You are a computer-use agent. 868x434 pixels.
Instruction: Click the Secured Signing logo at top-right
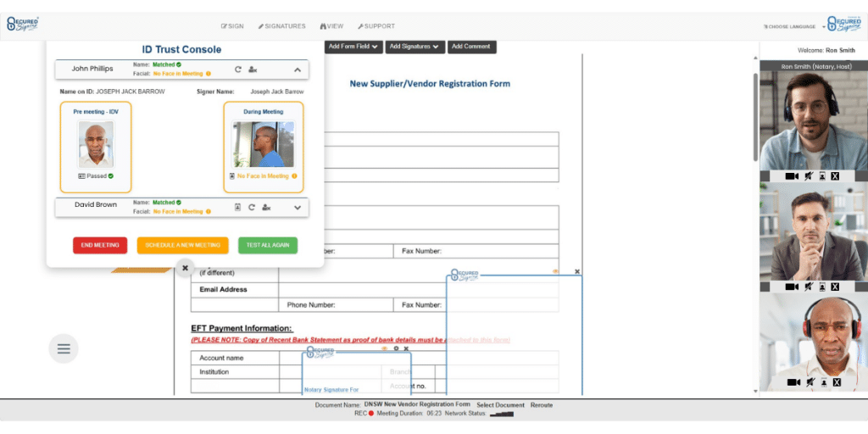coord(844,24)
